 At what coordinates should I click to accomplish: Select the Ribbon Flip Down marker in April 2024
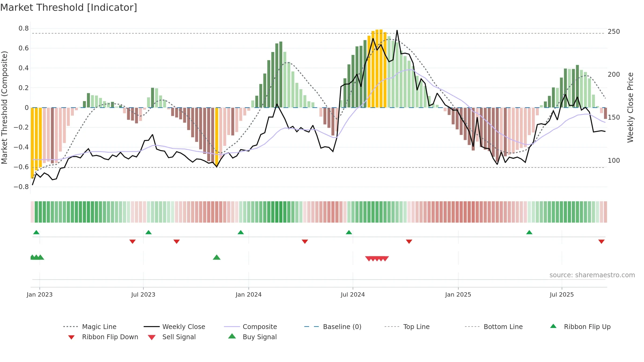(x=305, y=242)
